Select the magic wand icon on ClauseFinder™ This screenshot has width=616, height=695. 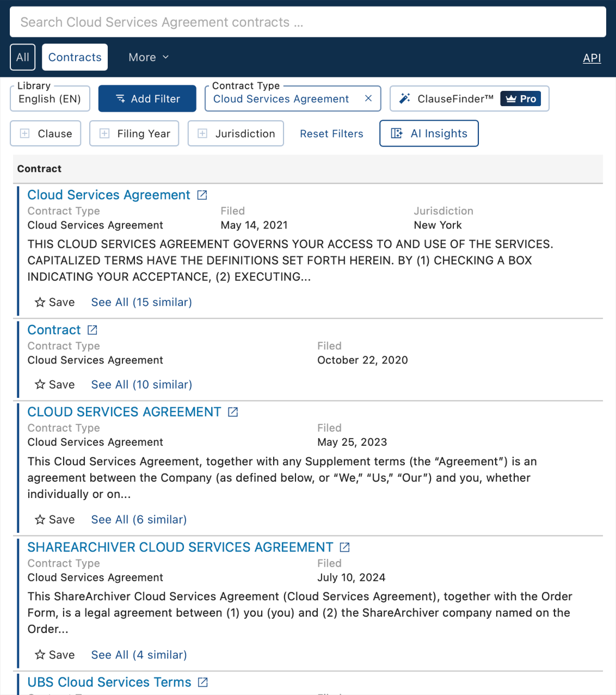pyautogui.click(x=404, y=99)
